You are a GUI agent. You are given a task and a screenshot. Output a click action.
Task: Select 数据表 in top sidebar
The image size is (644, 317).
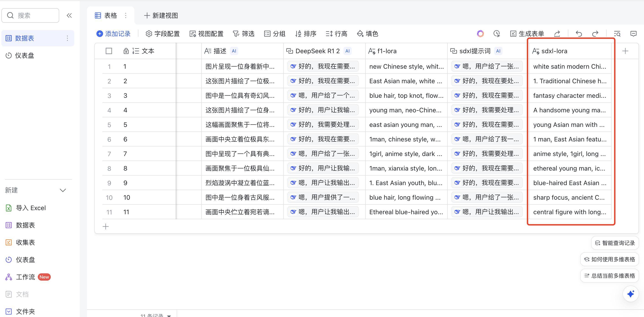pos(38,38)
